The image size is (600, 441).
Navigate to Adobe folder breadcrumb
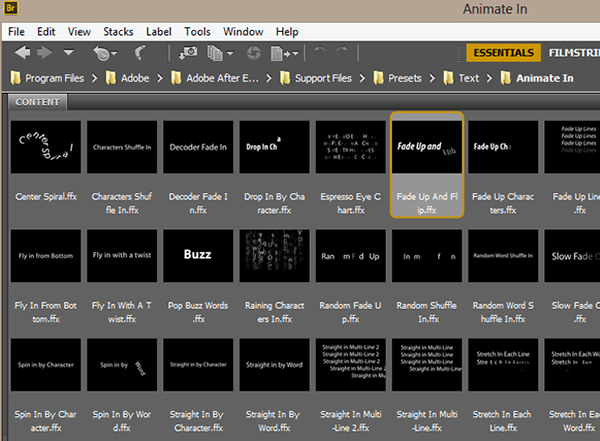[x=128, y=78]
